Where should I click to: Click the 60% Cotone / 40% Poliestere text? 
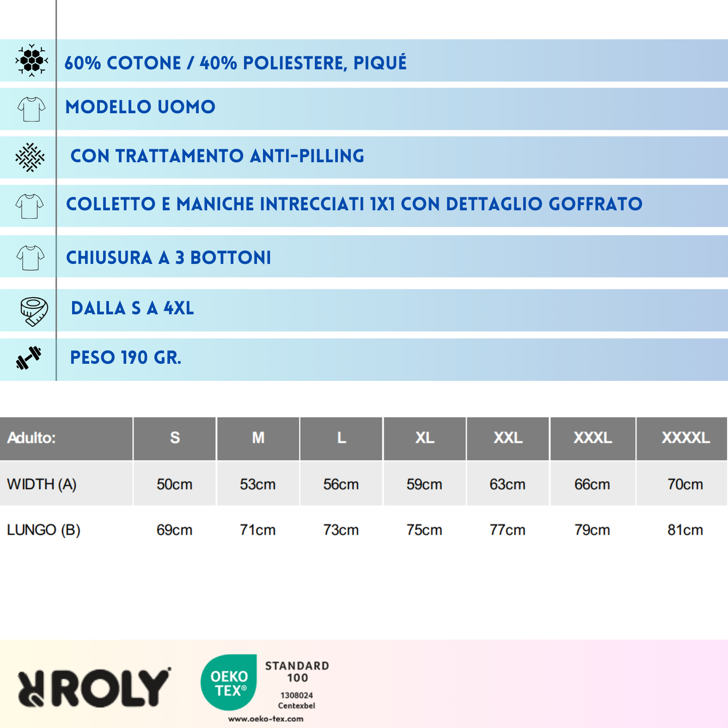tap(235, 63)
